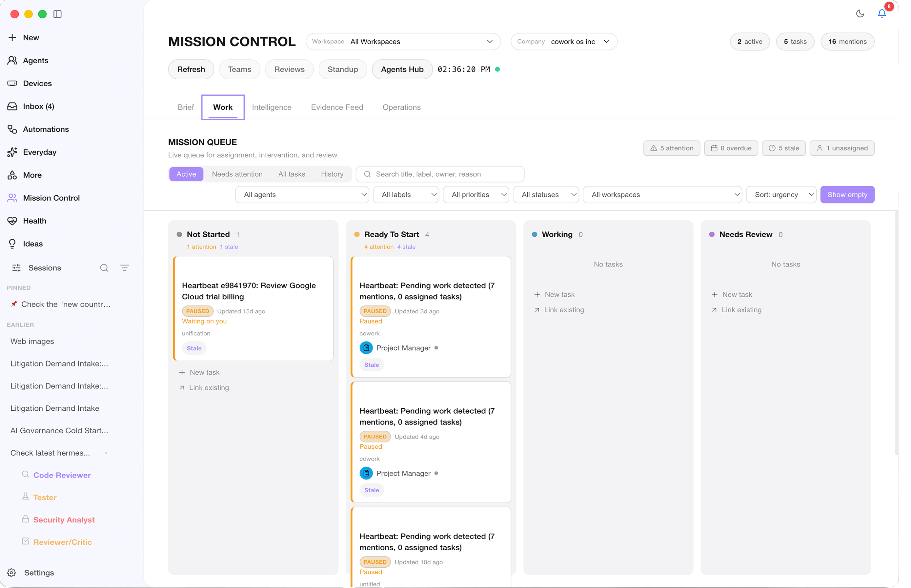This screenshot has height=588, width=911.
Task: Click Project Manager avatar, Updated 3d ago card
Action: point(366,348)
